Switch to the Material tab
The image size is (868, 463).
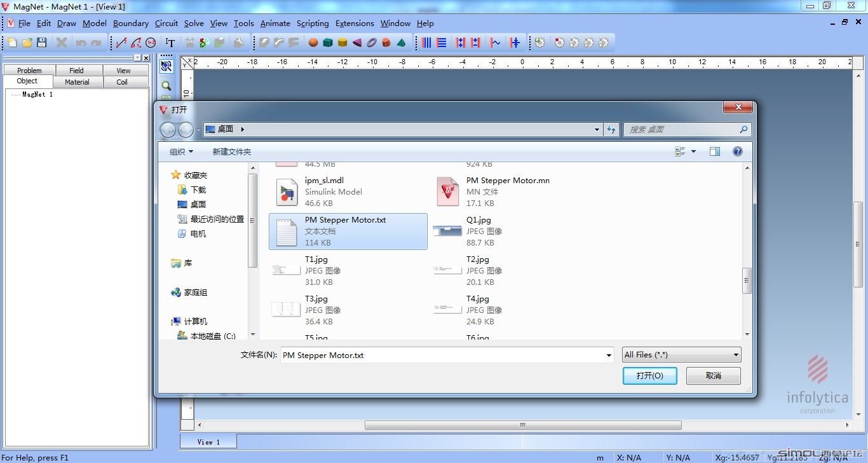point(77,82)
